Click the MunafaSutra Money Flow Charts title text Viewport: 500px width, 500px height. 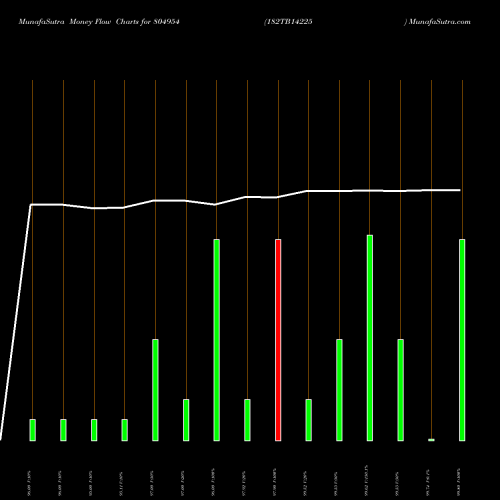click(x=99, y=22)
